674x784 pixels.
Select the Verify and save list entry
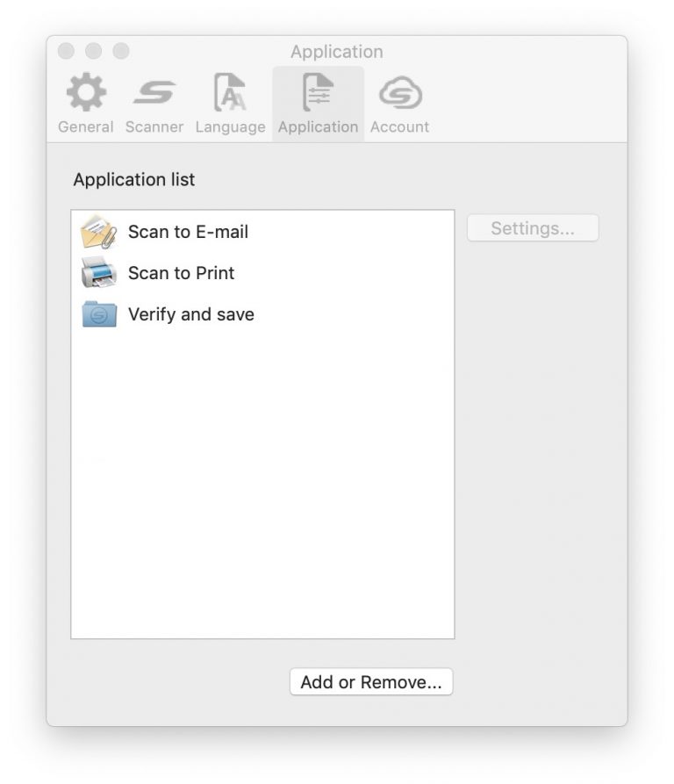(x=262, y=314)
